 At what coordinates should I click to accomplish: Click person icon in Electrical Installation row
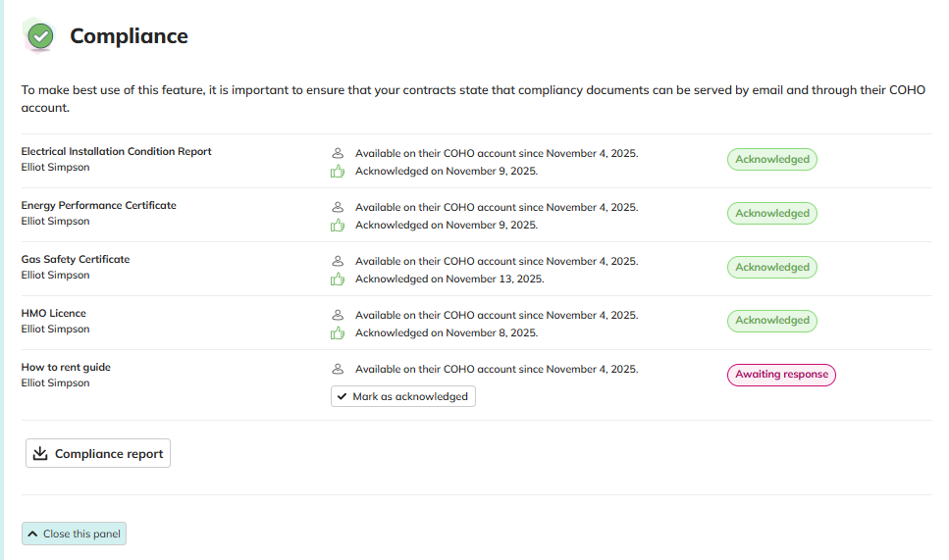click(339, 154)
